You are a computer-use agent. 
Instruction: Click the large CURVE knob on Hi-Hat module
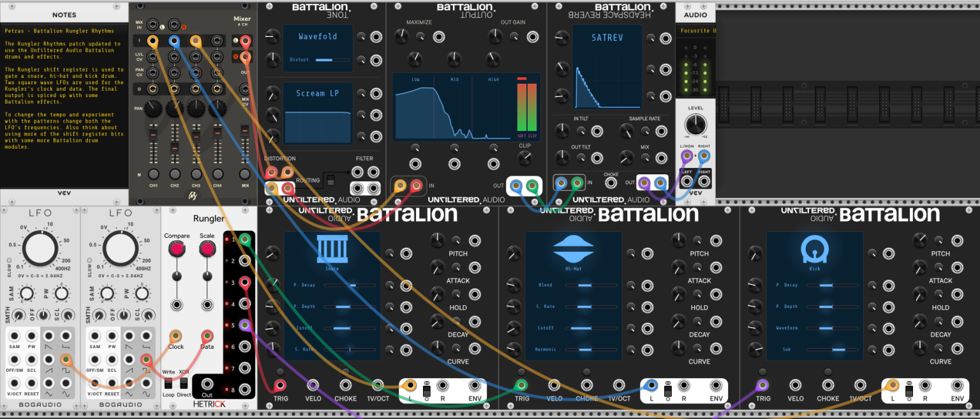(x=678, y=348)
